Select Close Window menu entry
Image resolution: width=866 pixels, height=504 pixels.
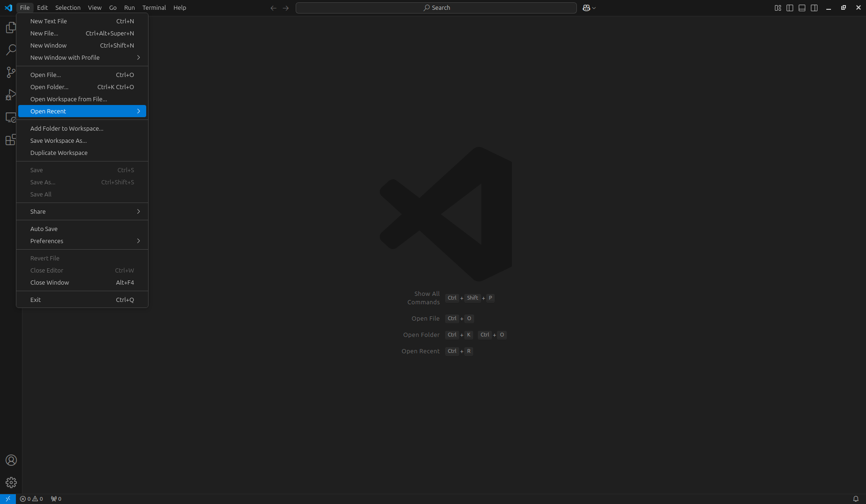pos(82,282)
